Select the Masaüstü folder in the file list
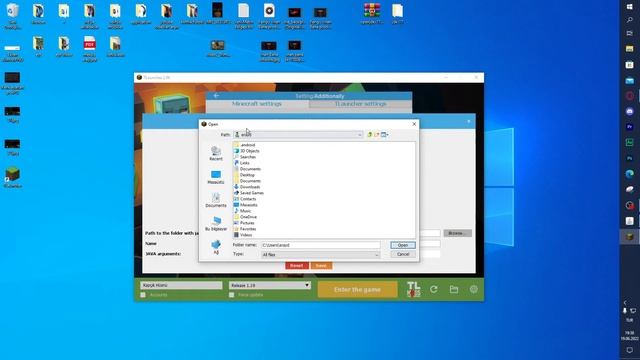This screenshot has width=640, height=360. tap(246, 205)
